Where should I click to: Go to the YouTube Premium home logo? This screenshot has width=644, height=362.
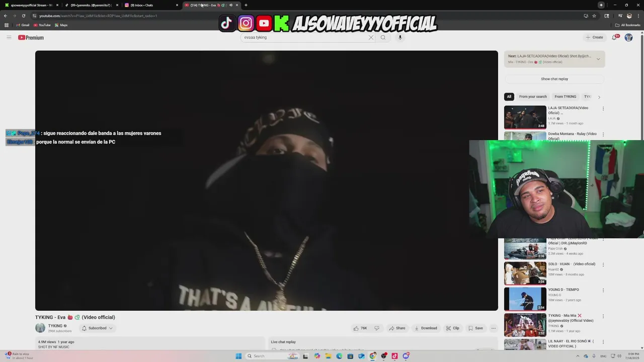[31, 38]
